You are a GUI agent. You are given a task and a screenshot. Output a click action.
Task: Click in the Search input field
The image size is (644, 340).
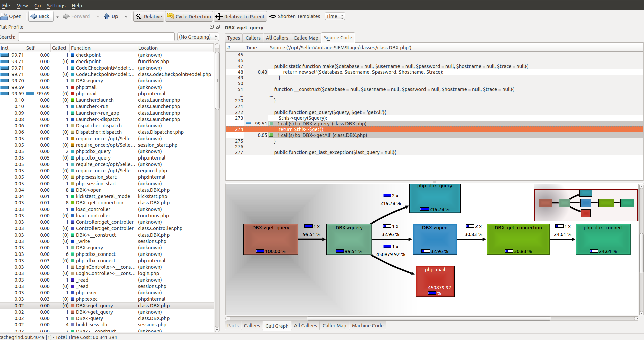point(96,37)
